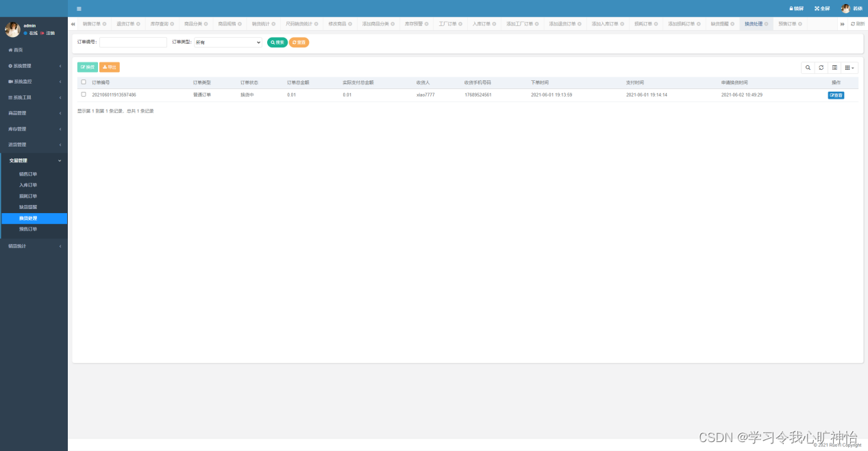Viewport: 868px width, 451px height.
Task: Close the 缺货提醒 tab via its x icon
Action: tap(732, 24)
